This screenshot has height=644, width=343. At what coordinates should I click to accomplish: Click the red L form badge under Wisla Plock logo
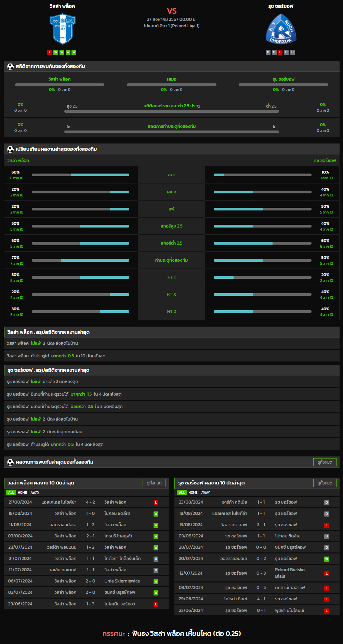click(50, 52)
